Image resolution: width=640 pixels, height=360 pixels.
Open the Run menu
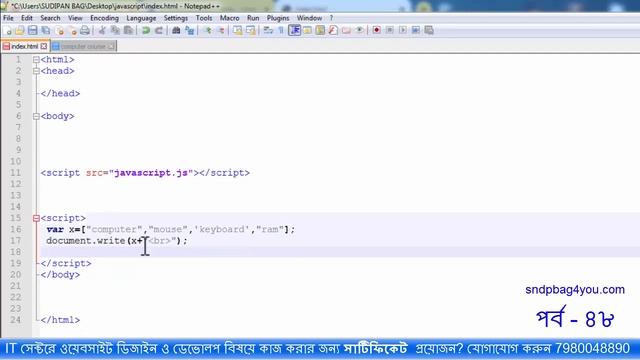click(253, 18)
